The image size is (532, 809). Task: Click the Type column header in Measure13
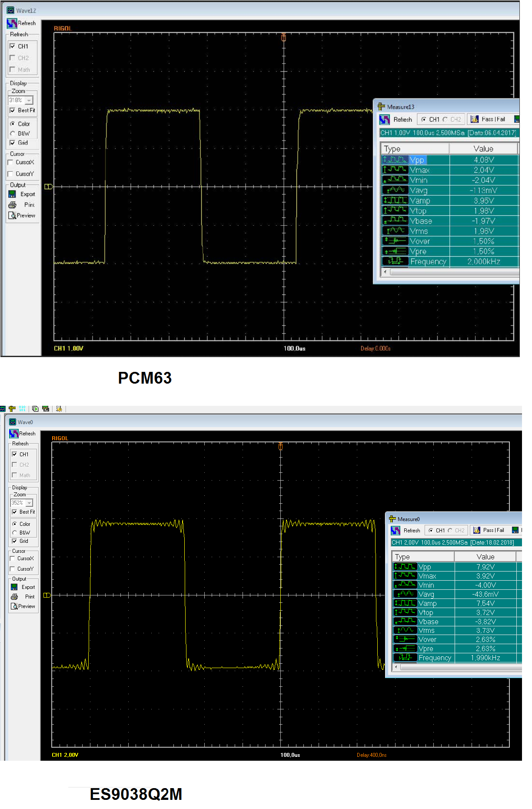click(x=415, y=149)
